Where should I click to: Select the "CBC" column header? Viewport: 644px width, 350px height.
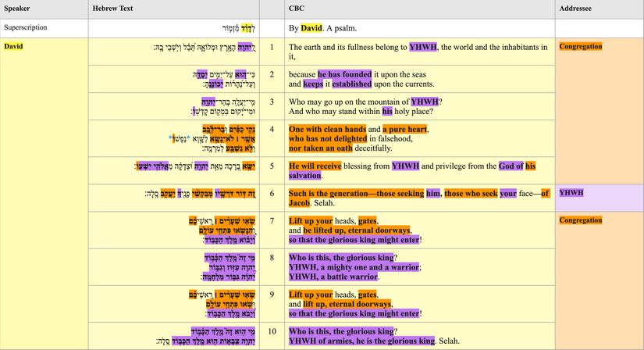(x=297, y=9)
